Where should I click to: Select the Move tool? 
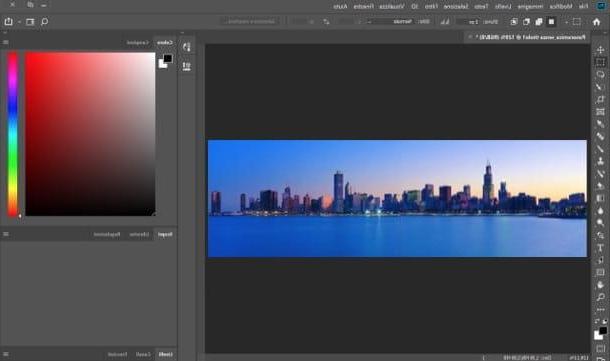pos(600,50)
